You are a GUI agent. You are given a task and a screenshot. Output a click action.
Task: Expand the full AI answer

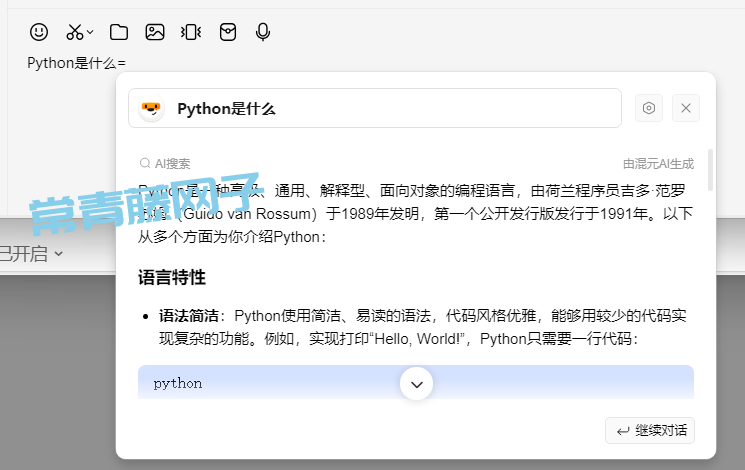(417, 383)
